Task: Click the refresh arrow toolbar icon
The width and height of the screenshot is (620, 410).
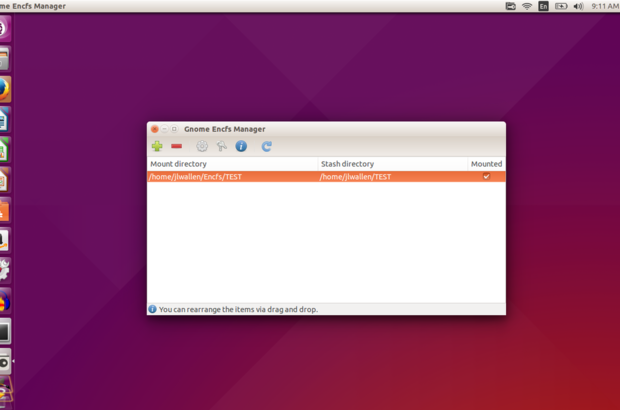Action: click(267, 146)
